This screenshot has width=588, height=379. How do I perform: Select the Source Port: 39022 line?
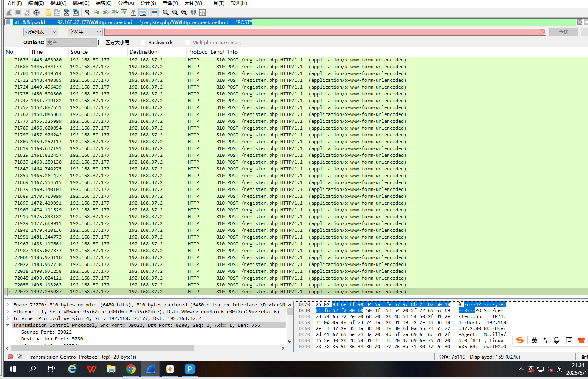click(x=46, y=332)
